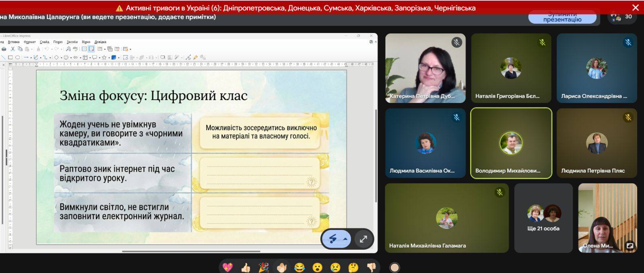
Task: Select the star shapes tool
Action: point(104,57)
